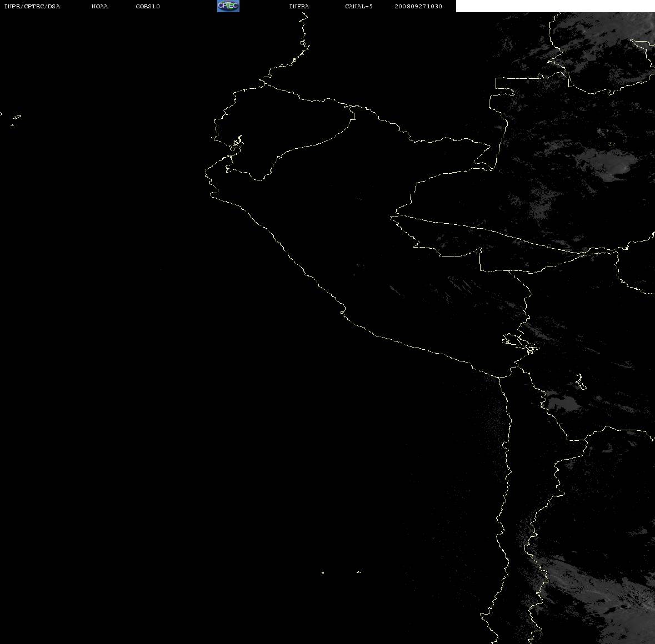Click the right small island dot in the southern ocean
Viewport: 655px width, 644px height.
coord(359,572)
